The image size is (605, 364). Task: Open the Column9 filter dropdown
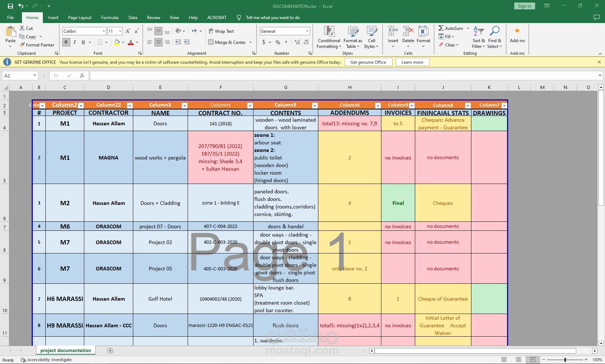tap(412, 105)
